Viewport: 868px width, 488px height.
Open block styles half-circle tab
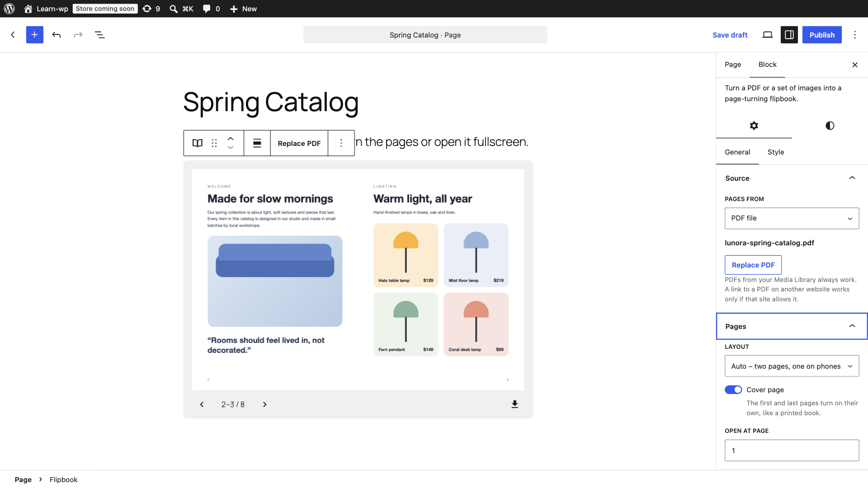[830, 126]
